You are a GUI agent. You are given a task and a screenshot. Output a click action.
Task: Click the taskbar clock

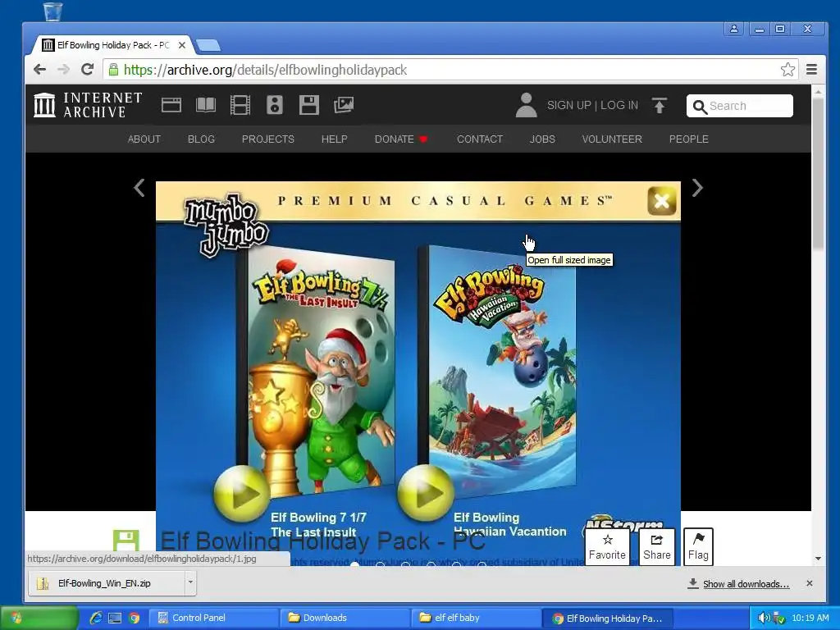coord(810,618)
